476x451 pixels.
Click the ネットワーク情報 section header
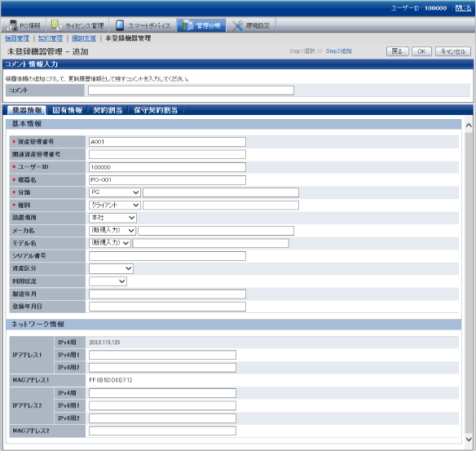pos(234,324)
